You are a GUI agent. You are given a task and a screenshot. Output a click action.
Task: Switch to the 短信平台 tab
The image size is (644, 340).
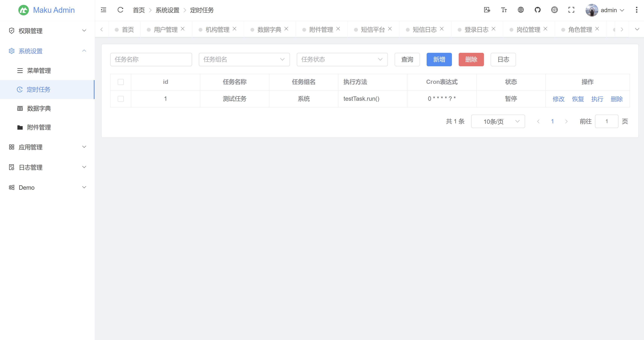click(x=373, y=30)
